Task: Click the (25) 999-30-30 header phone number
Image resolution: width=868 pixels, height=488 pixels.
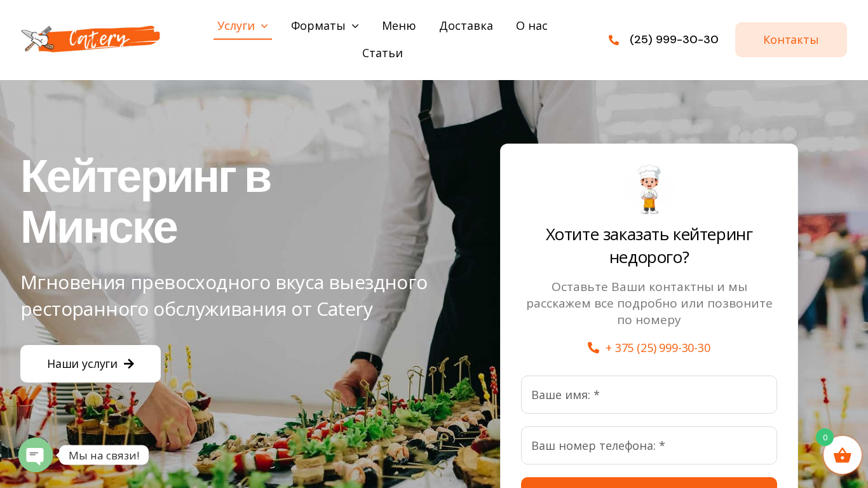Action: [x=674, y=39]
